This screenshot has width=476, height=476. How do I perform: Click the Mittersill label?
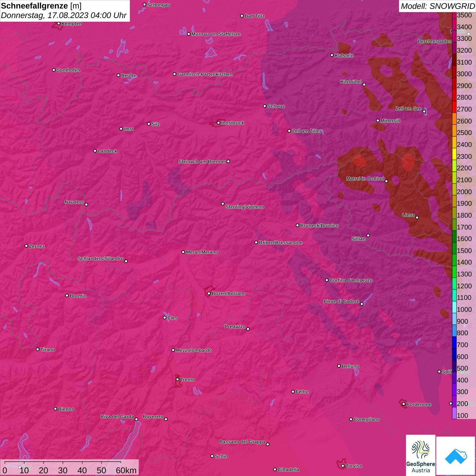tap(390, 121)
